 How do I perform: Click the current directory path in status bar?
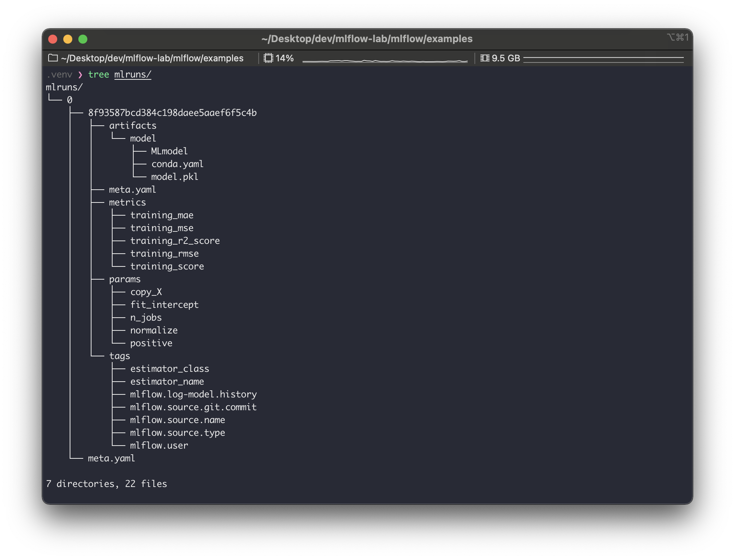pos(152,58)
